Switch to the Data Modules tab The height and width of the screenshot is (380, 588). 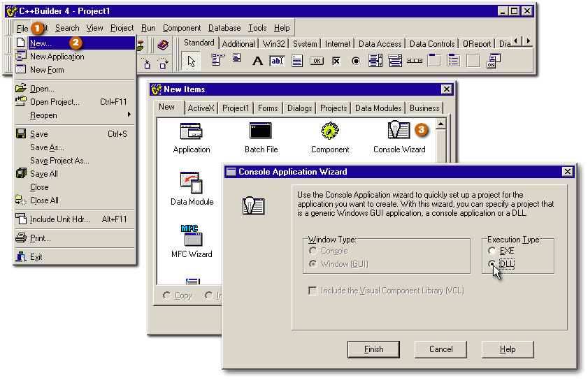378,108
